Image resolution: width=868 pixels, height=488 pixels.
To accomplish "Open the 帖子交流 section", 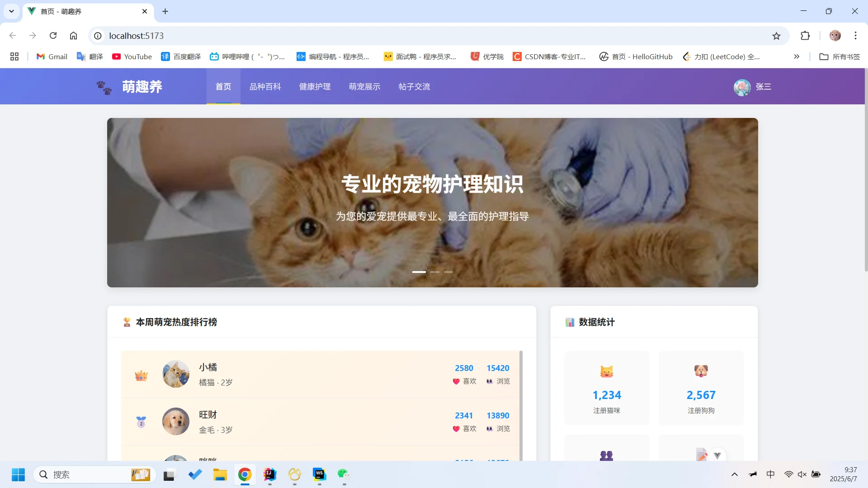I will pos(414,86).
